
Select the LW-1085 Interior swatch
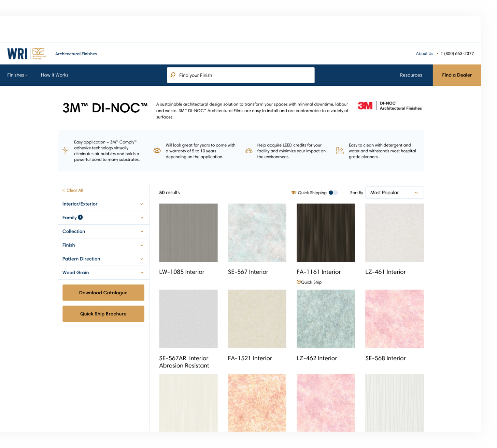[x=188, y=233]
